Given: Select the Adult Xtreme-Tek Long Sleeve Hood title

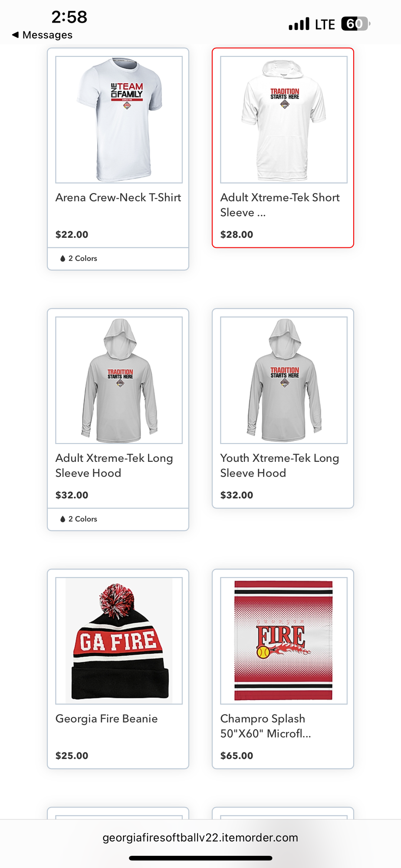Looking at the screenshot, I should click(x=114, y=465).
